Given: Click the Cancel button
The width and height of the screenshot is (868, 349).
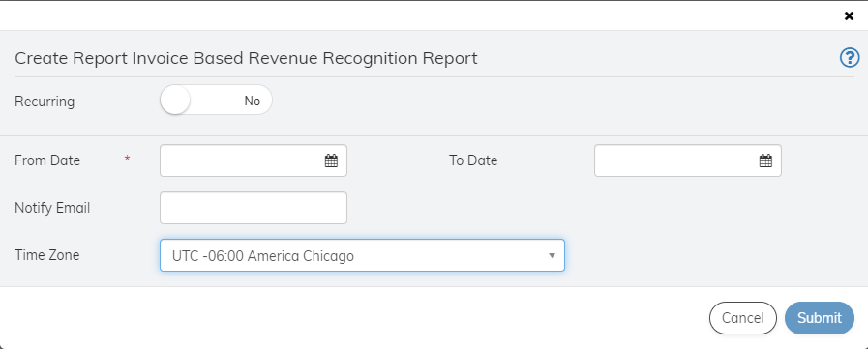Looking at the screenshot, I should (743, 318).
